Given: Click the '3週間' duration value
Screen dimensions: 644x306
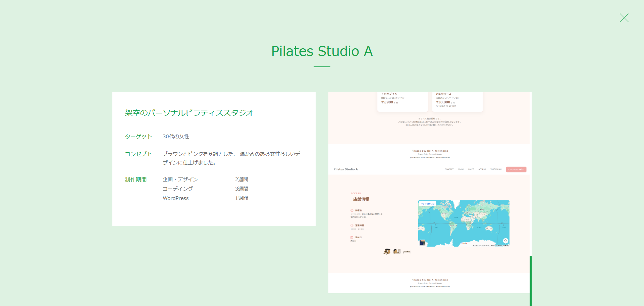Looking at the screenshot, I should point(241,189).
